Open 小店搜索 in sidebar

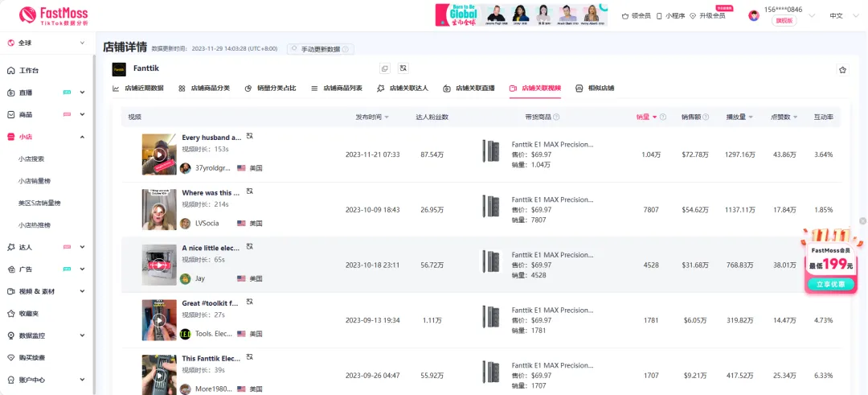coord(31,159)
